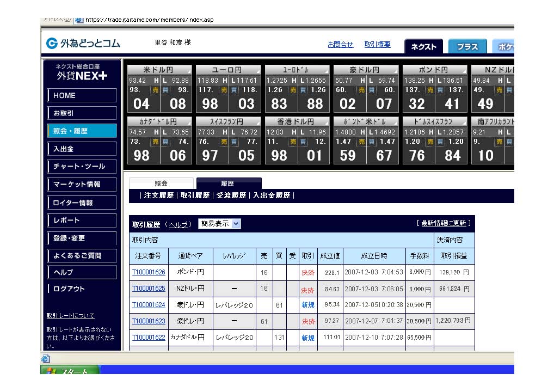Open チャート・ツール in the sidebar
This screenshot has height=392, width=554.
point(82,167)
